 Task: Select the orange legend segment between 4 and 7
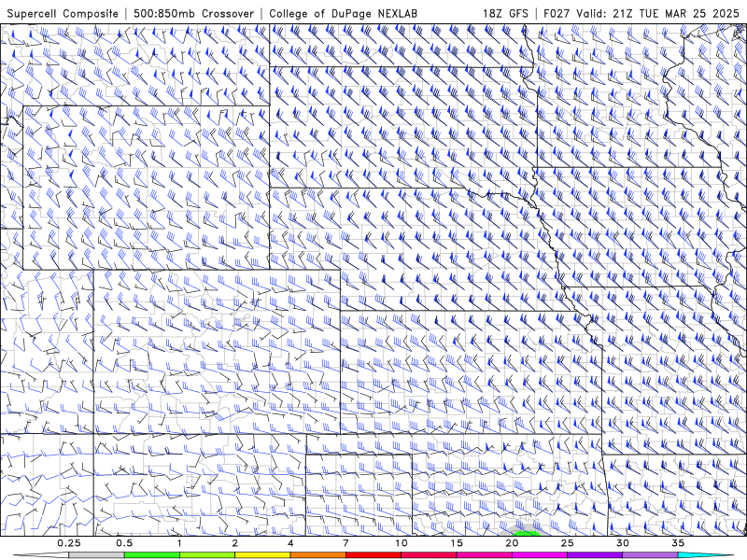[317, 555]
